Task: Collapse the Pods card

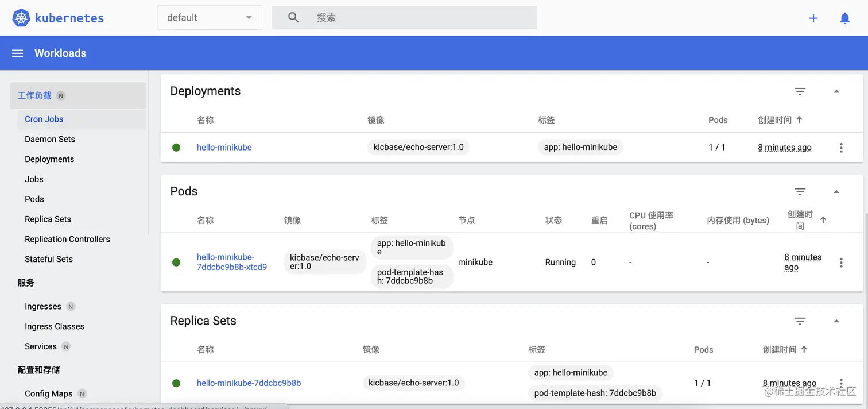Action: tap(836, 192)
